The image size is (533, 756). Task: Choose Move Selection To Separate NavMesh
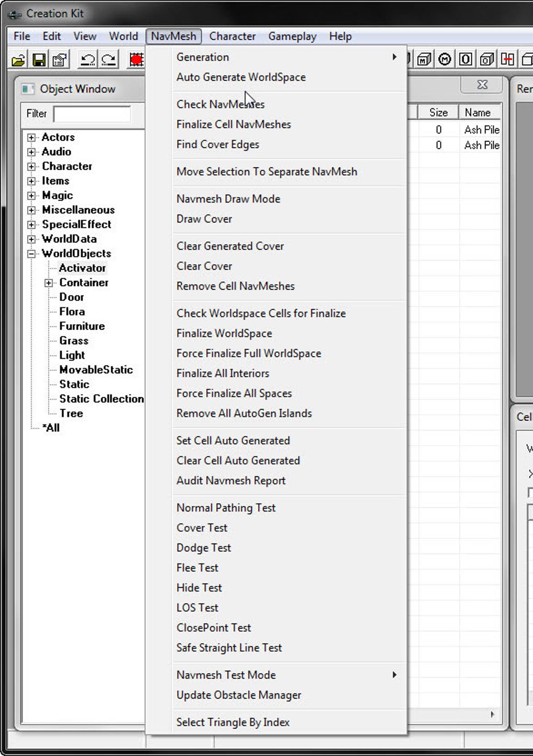click(x=289, y=172)
